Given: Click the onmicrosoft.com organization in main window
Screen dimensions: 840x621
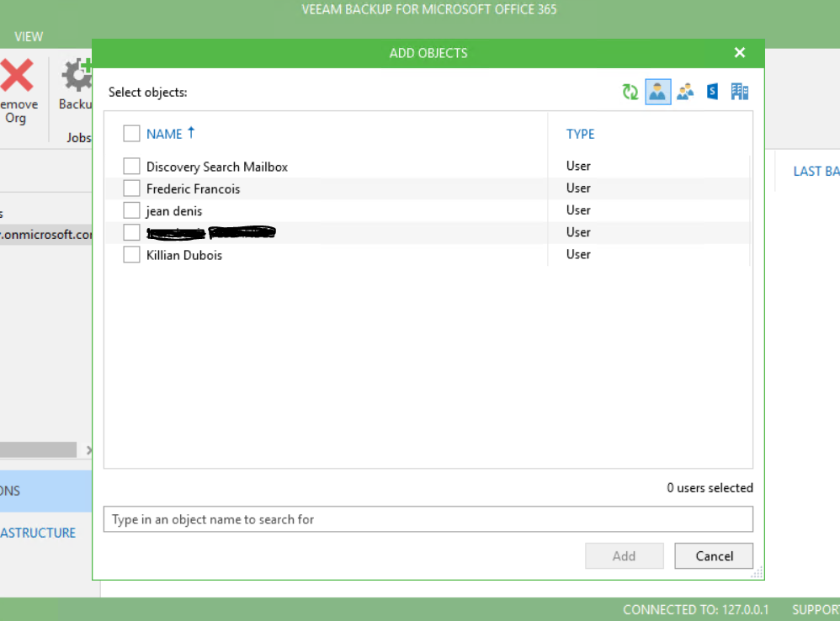Looking at the screenshot, I should [46, 235].
